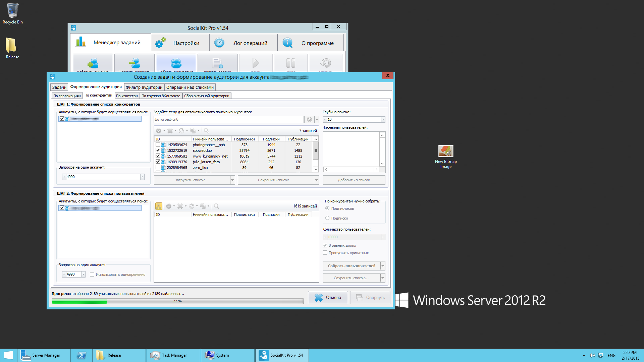The width and height of the screenshot is (644, 362).
Task: Click the pause icon in SocialKit toolbar
Action: pyautogui.click(x=291, y=63)
